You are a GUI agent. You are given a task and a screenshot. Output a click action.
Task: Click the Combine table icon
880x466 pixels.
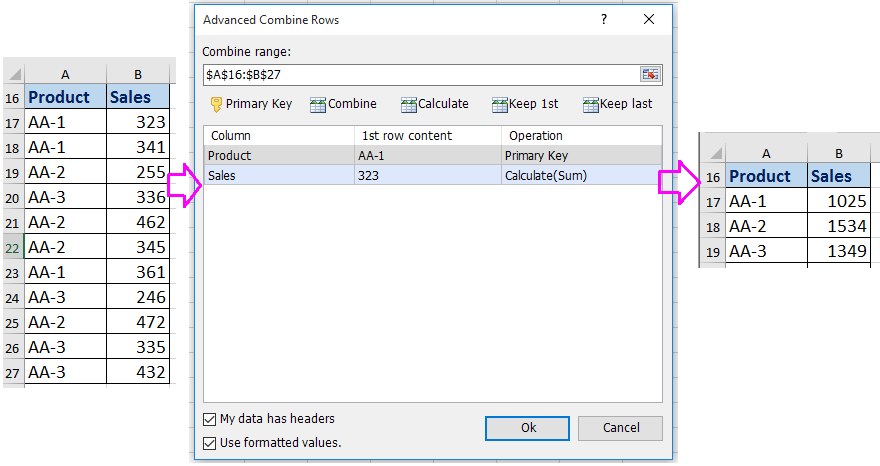(x=318, y=104)
